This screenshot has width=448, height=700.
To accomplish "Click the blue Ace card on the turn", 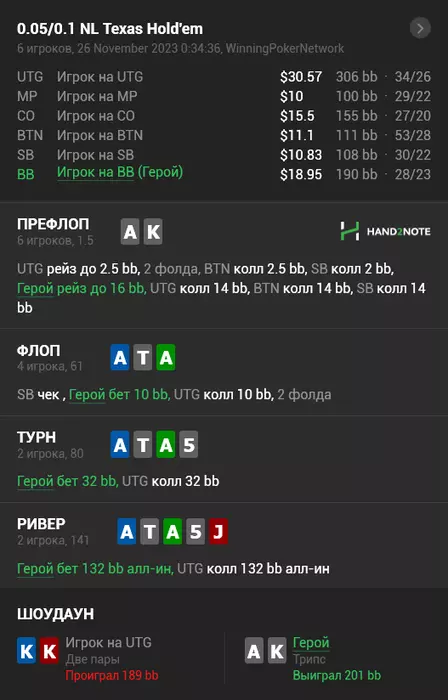I will click(120, 445).
